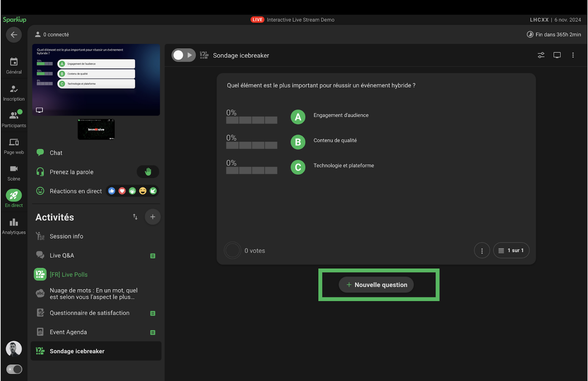Image resolution: width=588 pixels, height=381 pixels.
Task: Expand the 1 sur 1 question list
Action: (511, 250)
